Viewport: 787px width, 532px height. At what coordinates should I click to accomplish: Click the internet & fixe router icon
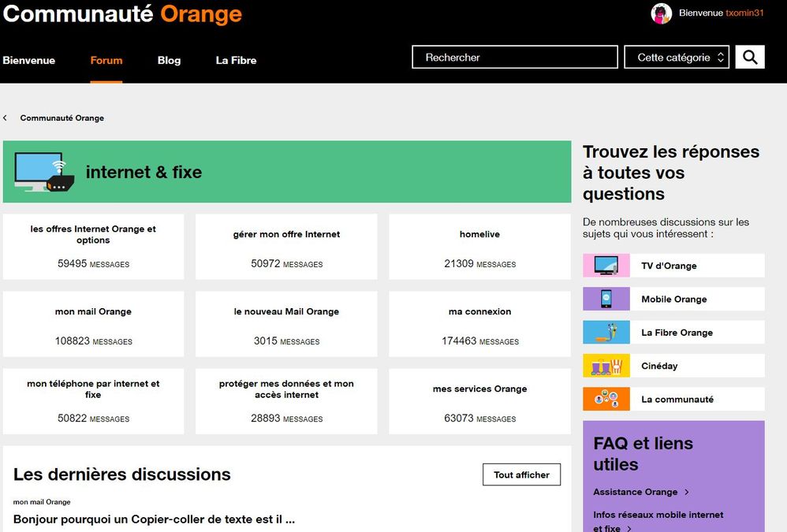[44, 173]
